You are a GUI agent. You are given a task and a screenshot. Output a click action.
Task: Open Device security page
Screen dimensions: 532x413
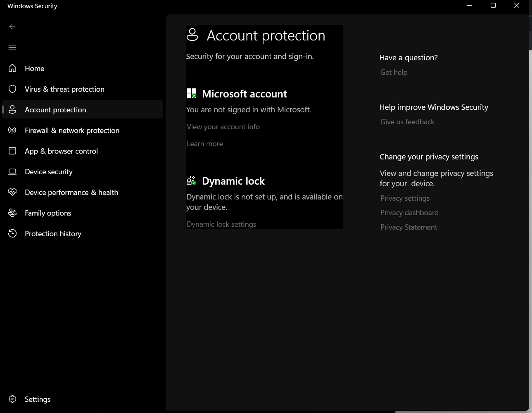pyautogui.click(x=83, y=171)
